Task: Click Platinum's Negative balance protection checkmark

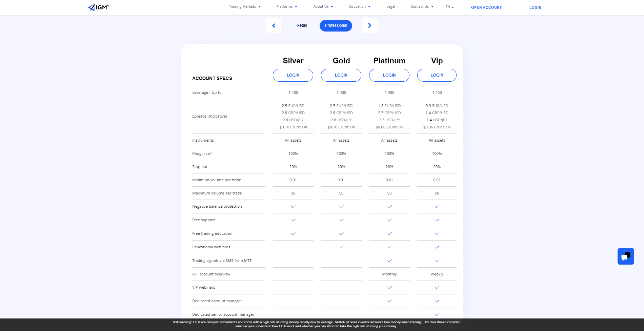Action: click(x=389, y=206)
